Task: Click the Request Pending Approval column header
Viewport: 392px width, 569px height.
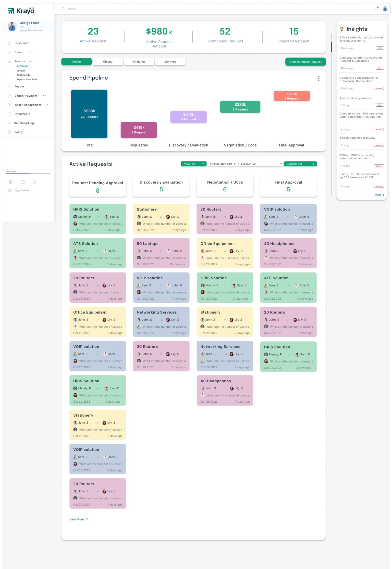Action: pyautogui.click(x=98, y=187)
